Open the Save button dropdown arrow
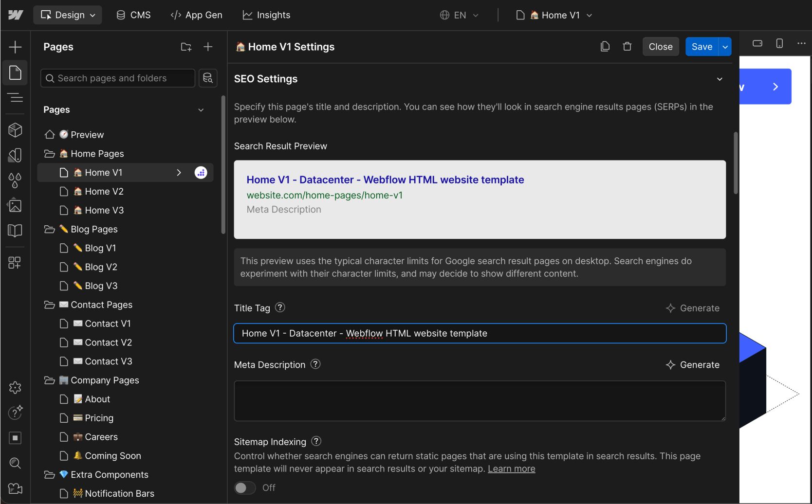This screenshot has height=504, width=812. 725,46
